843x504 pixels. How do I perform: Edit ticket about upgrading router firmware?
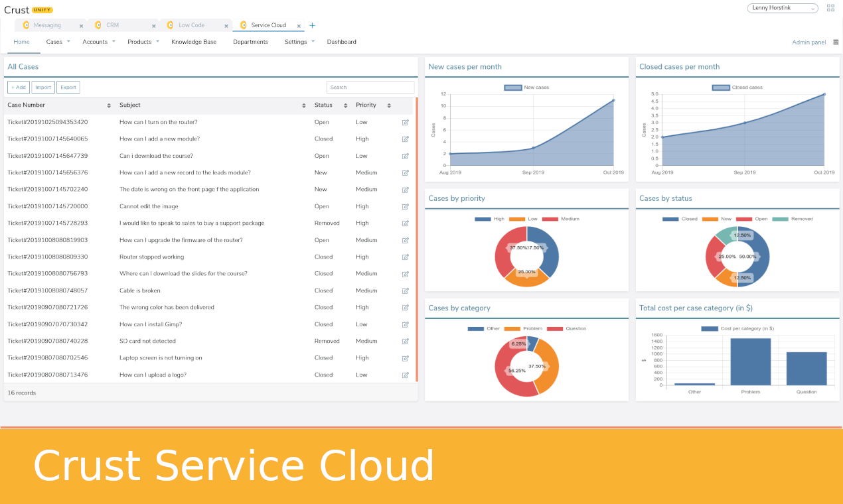coord(405,240)
